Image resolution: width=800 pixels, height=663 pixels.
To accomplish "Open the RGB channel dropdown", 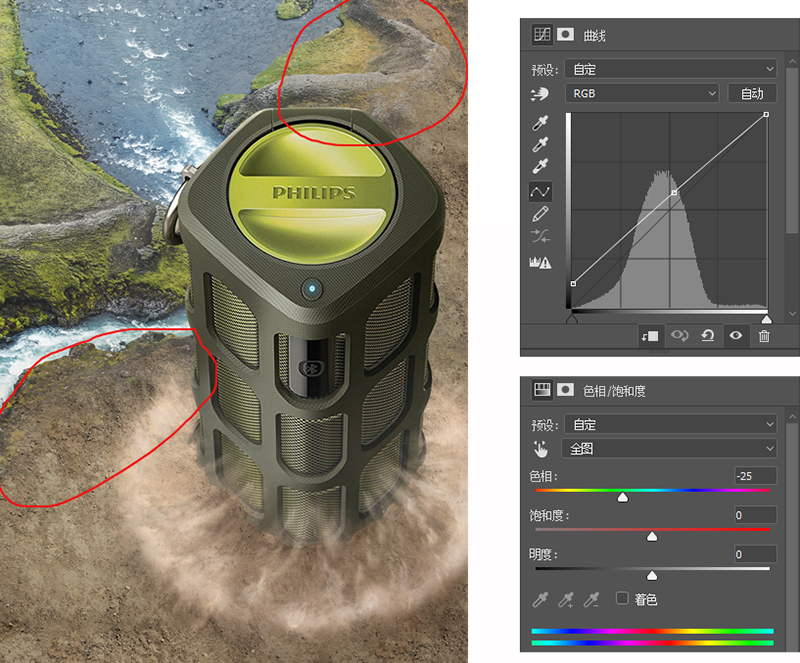I will pos(642,93).
